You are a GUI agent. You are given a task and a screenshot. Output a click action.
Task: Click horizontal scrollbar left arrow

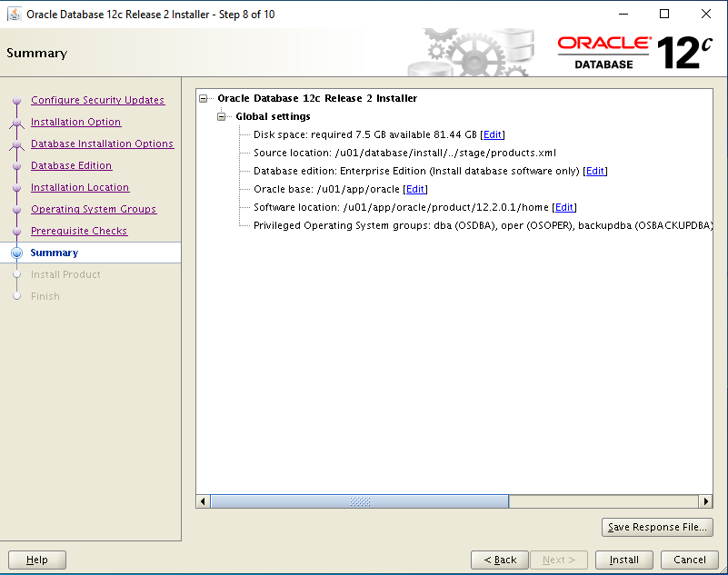[203, 501]
